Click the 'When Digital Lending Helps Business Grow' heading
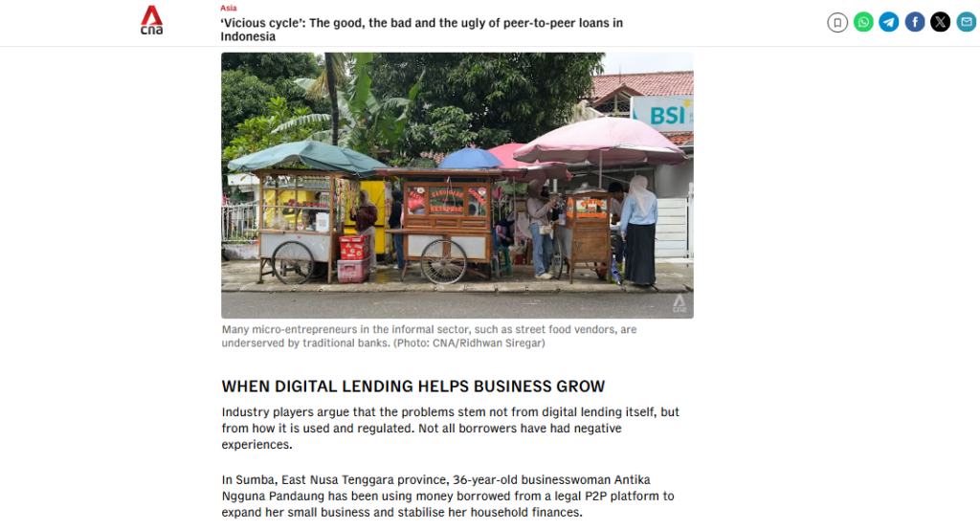The width and height of the screenshot is (980, 530). pyautogui.click(x=413, y=386)
